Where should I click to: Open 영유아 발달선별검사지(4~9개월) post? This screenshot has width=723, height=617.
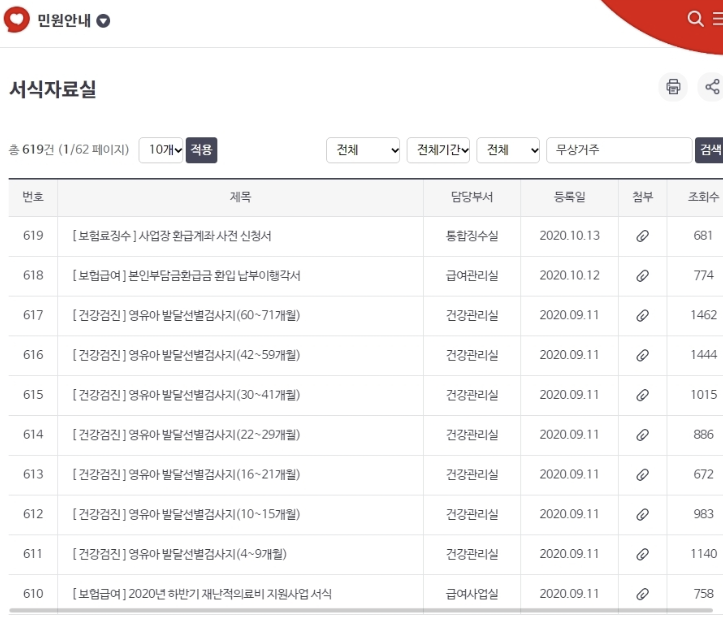pyautogui.click(x=179, y=554)
